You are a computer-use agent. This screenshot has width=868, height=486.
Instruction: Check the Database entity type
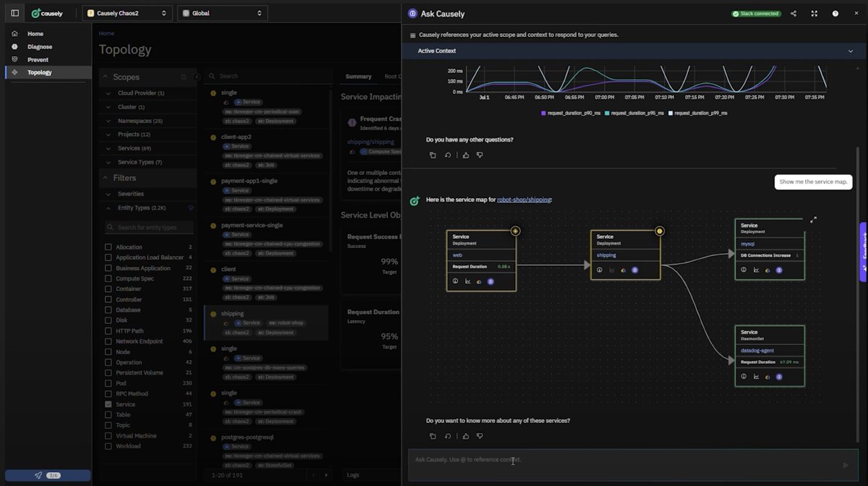(x=109, y=310)
